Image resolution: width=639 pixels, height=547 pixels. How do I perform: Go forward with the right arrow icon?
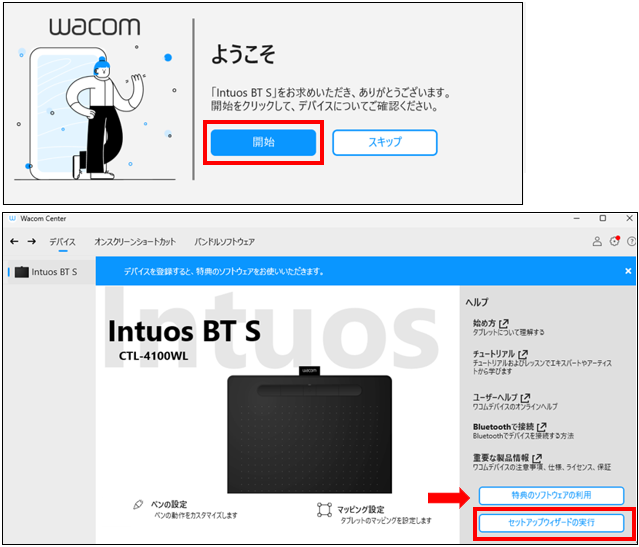pos(31,241)
